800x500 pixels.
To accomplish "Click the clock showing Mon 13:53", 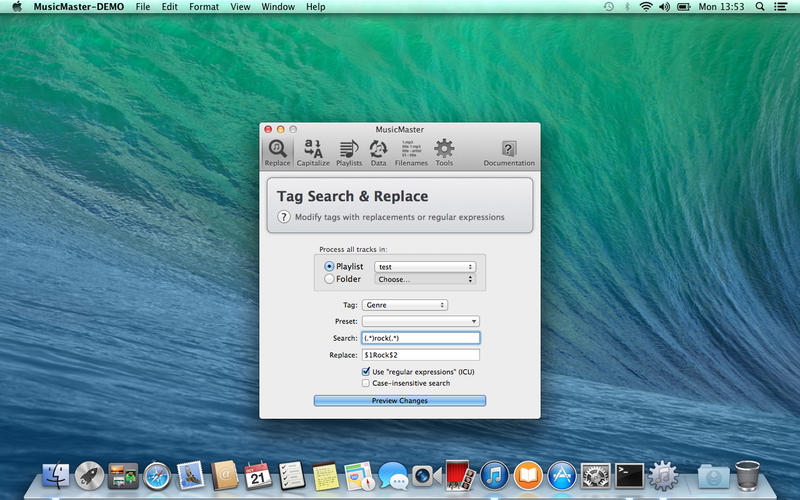I will click(721, 7).
